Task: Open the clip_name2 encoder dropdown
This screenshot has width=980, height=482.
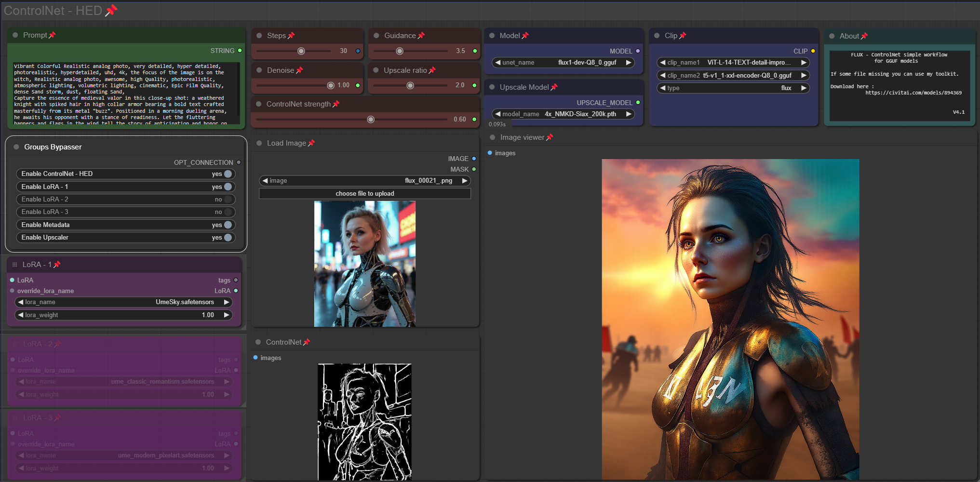Action: [x=733, y=76]
